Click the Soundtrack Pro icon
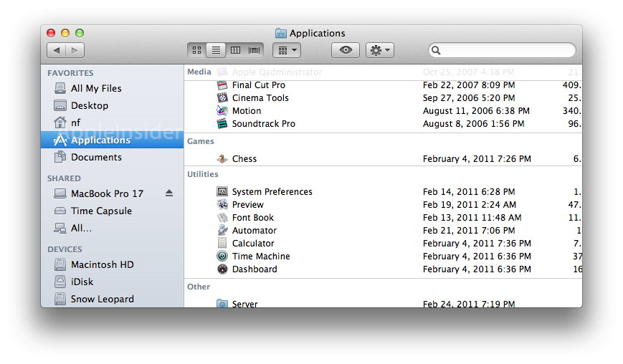The image size is (623, 364). [x=222, y=123]
